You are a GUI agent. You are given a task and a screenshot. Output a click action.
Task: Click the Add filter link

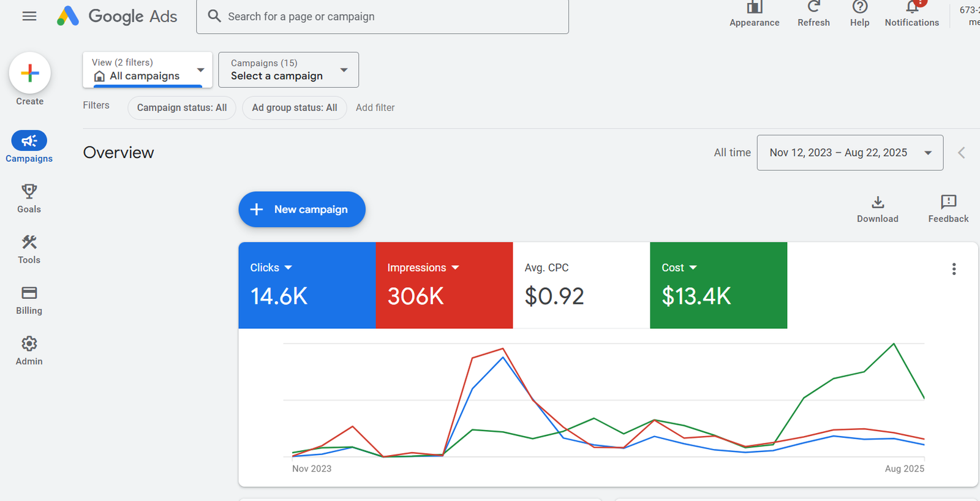[375, 108]
